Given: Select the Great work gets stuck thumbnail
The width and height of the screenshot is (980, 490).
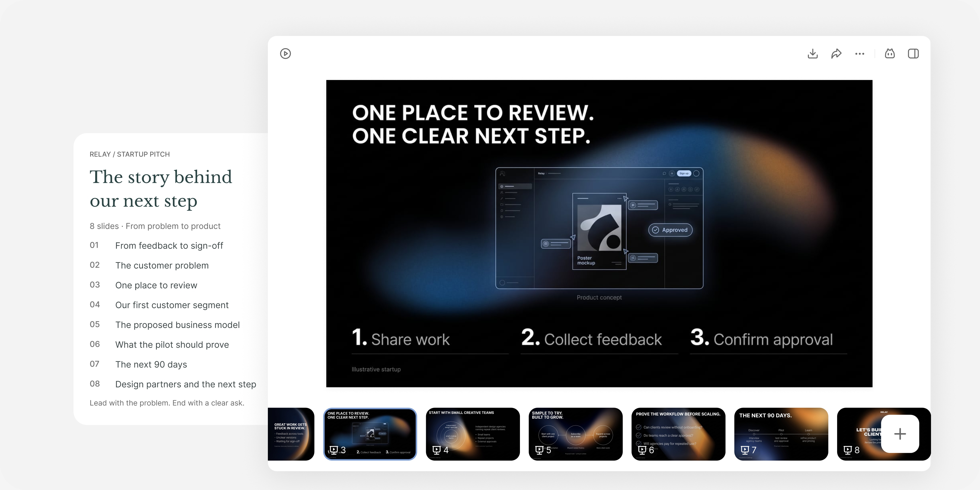Looking at the screenshot, I should 291,434.
